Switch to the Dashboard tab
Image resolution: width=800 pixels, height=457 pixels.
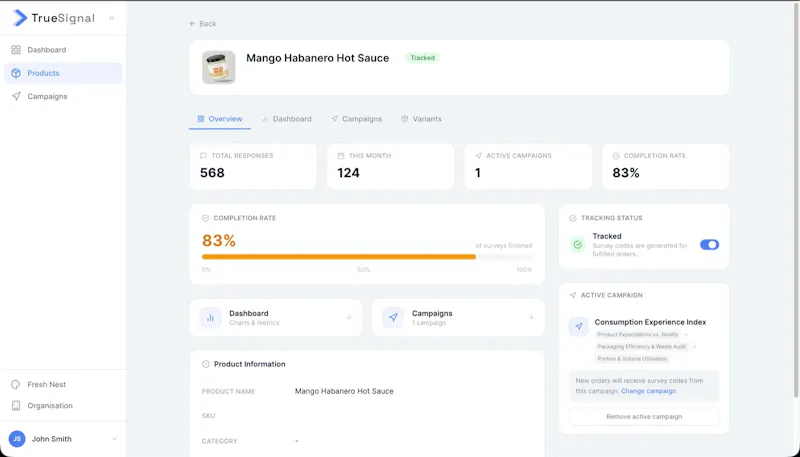[x=286, y=119]
